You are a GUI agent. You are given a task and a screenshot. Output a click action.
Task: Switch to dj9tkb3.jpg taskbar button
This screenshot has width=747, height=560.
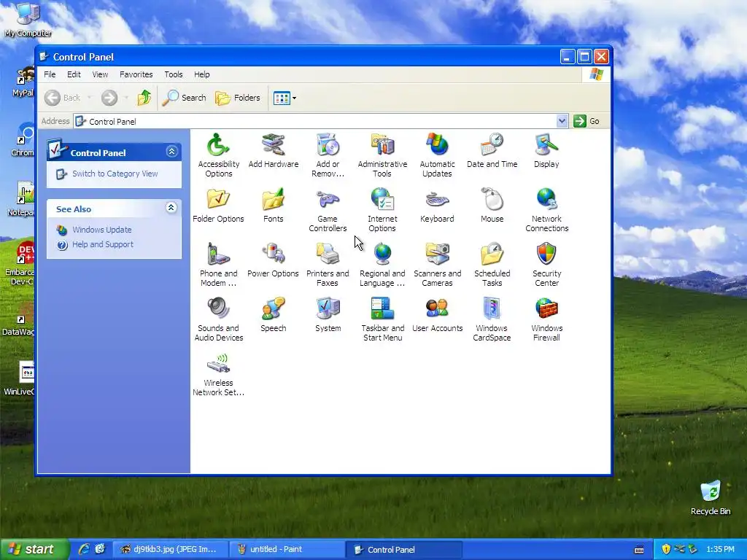pyautogui.click(x=171, y=549)
